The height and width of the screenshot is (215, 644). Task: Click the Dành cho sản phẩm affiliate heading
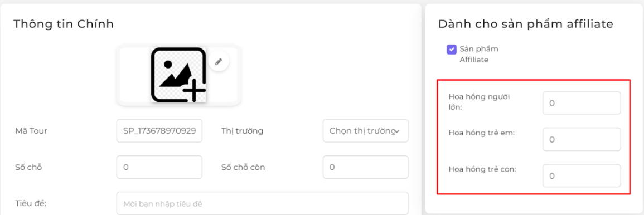[x=526, y=24]
